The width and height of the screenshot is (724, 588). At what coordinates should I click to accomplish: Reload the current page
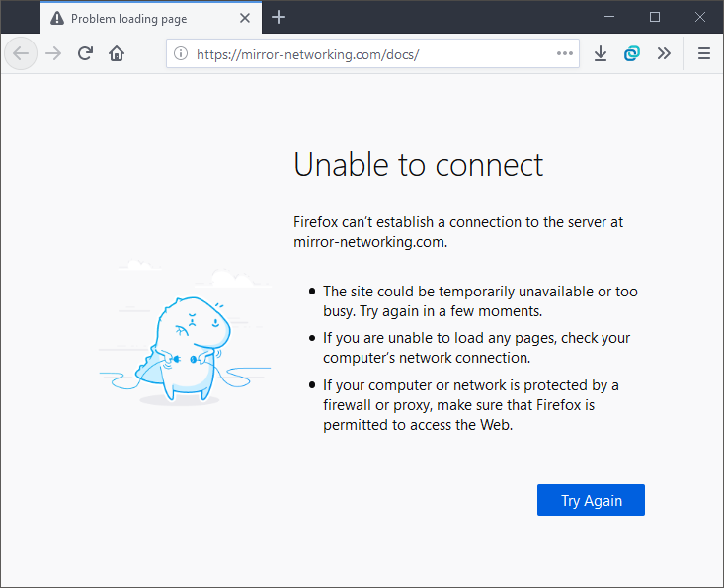[85, 53]
